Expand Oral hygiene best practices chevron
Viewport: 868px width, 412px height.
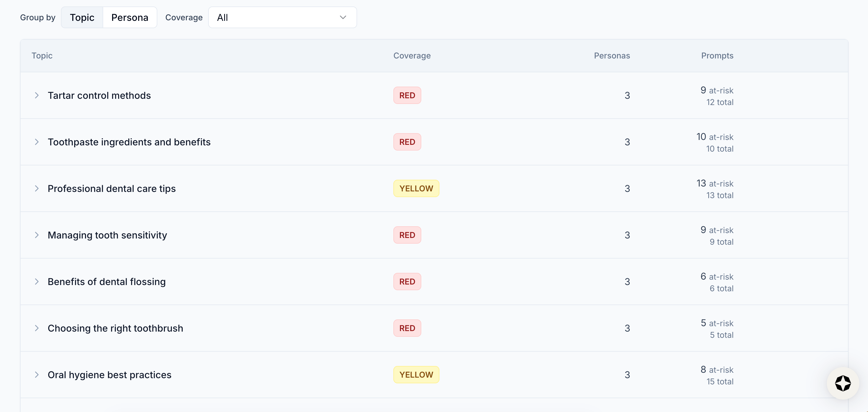pos(37,374)
